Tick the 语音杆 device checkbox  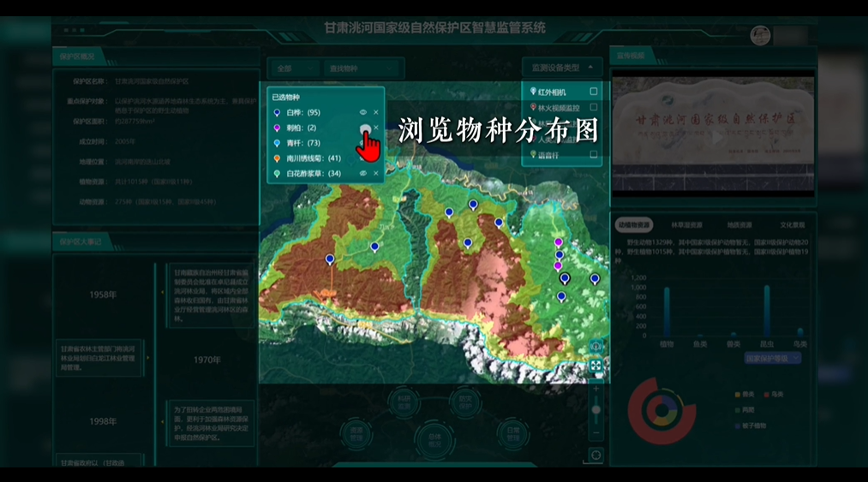coord(594,155)
